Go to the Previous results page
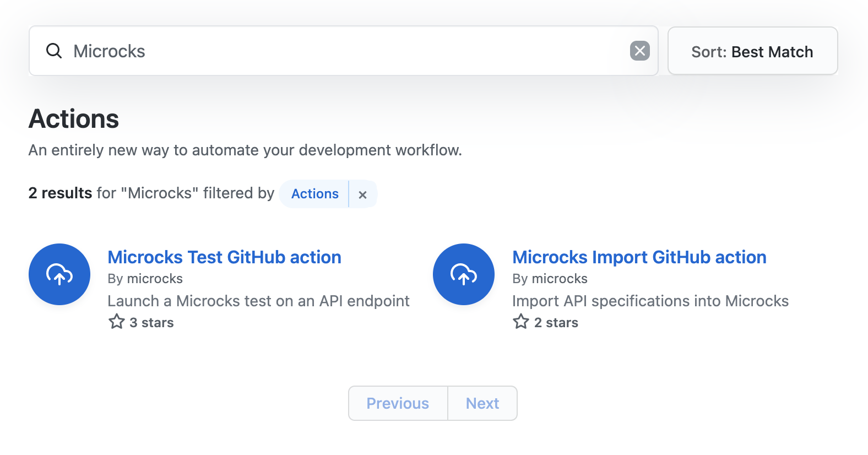This screenshot has width=868, height=455. 398,403
